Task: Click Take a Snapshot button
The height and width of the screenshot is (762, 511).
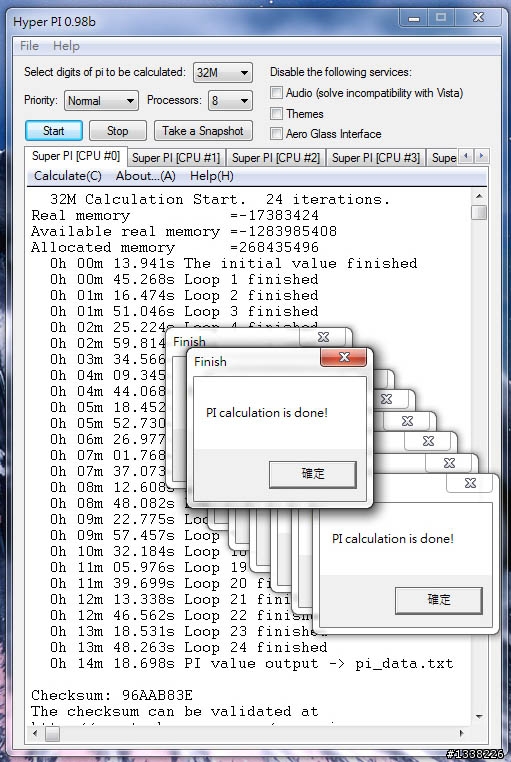Action: click(203, 131)
